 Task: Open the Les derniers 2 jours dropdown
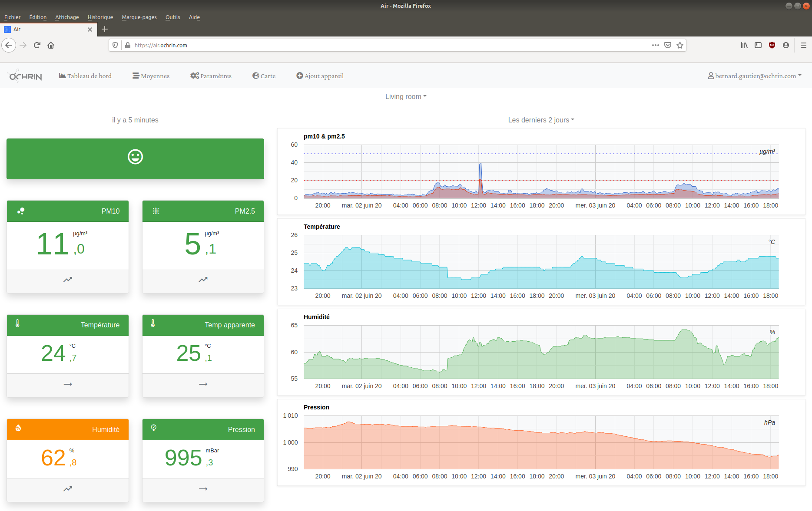pyautogui.click(x=541, y=120)
